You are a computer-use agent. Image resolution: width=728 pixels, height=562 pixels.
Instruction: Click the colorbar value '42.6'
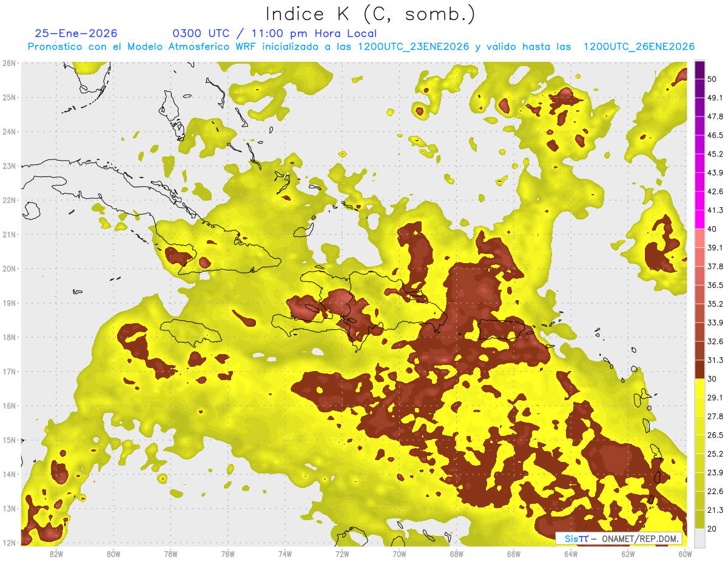[x=715, y=192]
